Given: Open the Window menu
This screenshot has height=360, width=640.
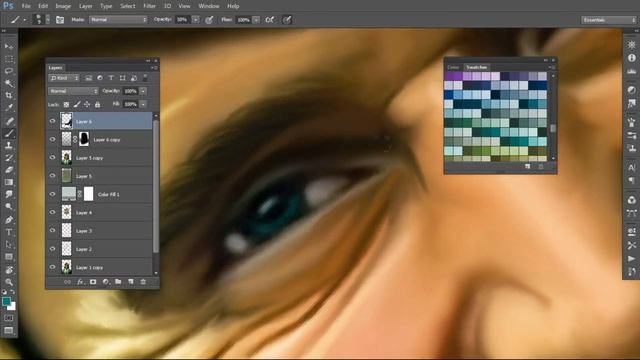Looking at the screenshot, I should 209,6.
